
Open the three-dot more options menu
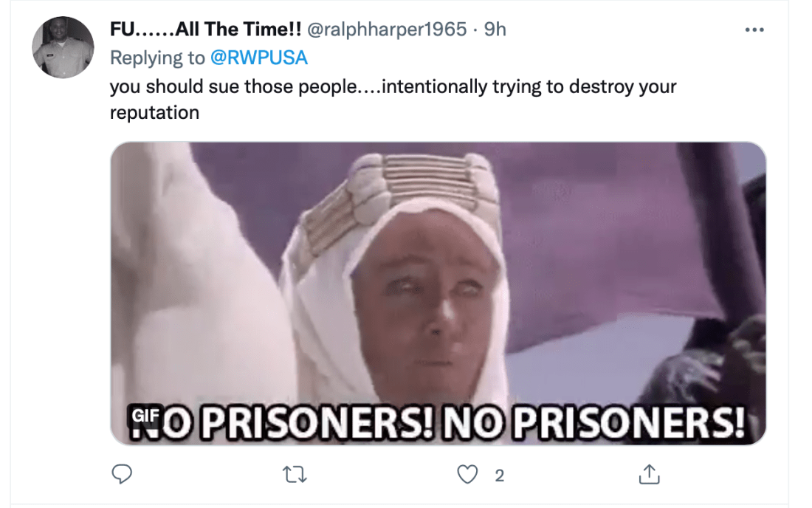tap(754, 30)
